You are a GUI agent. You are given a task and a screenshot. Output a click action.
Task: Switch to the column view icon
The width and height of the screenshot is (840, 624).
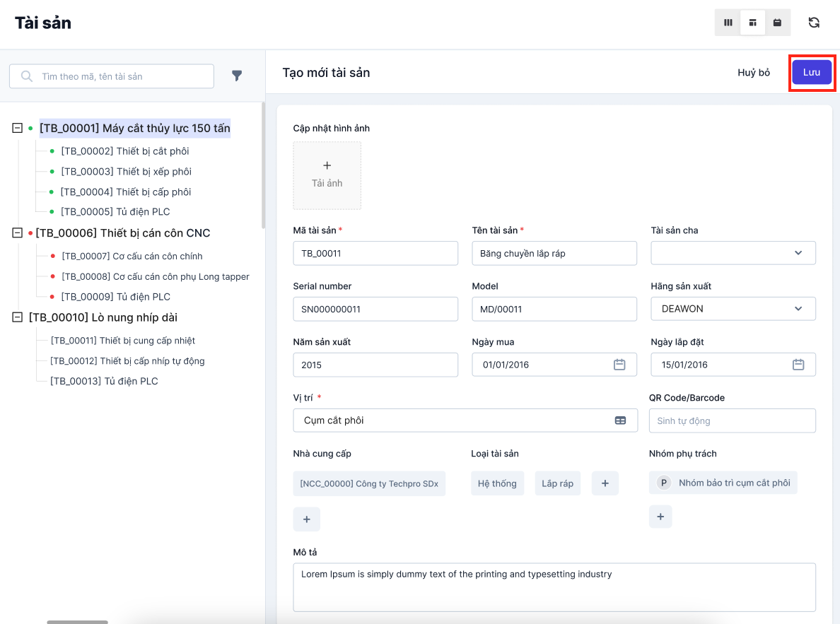click(x=728, y=23)
